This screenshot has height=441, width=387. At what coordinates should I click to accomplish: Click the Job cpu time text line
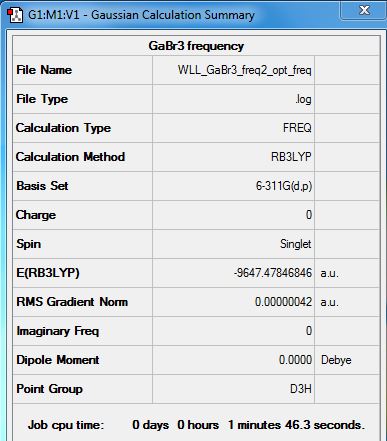pyautogui.click(x=196, y=425)
